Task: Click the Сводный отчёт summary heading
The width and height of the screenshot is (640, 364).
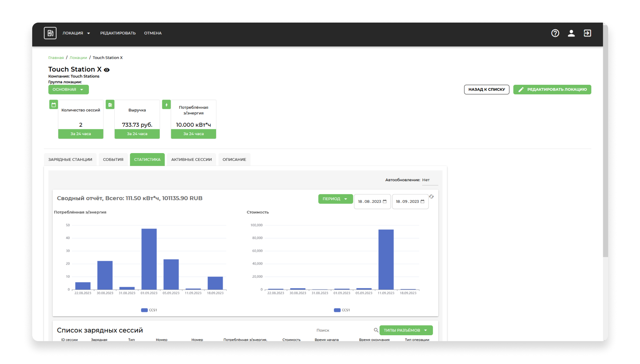Action: [x=129, y=198]
